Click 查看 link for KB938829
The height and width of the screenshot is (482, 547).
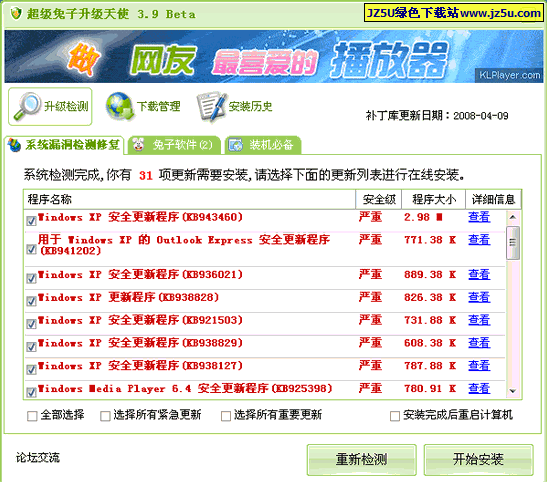[x=479, y=343]
